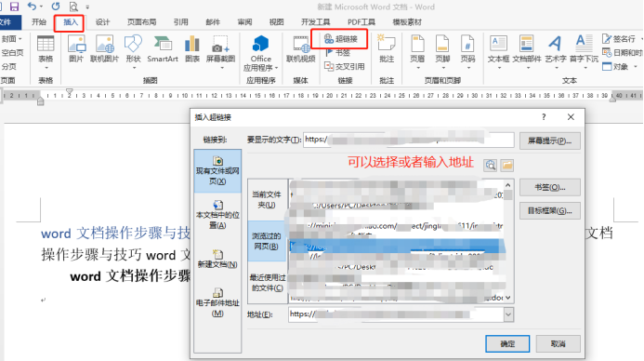This screenshot has height=361, width=644.
Task: Click scroll up arrow in file list
Action: pyautogui.click(x=508, y=185)
